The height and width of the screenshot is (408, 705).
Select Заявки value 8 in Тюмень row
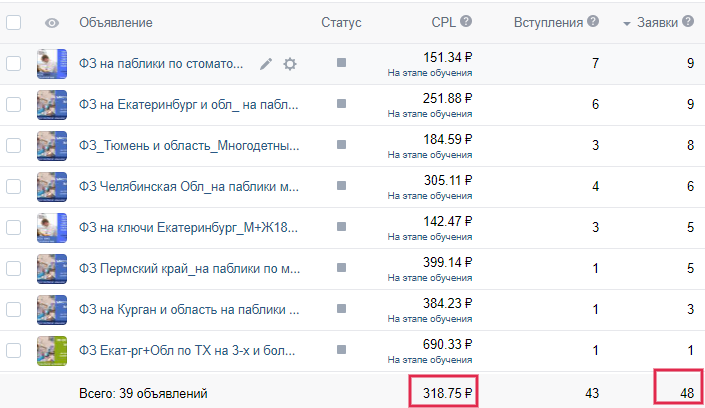pos(690,145)
